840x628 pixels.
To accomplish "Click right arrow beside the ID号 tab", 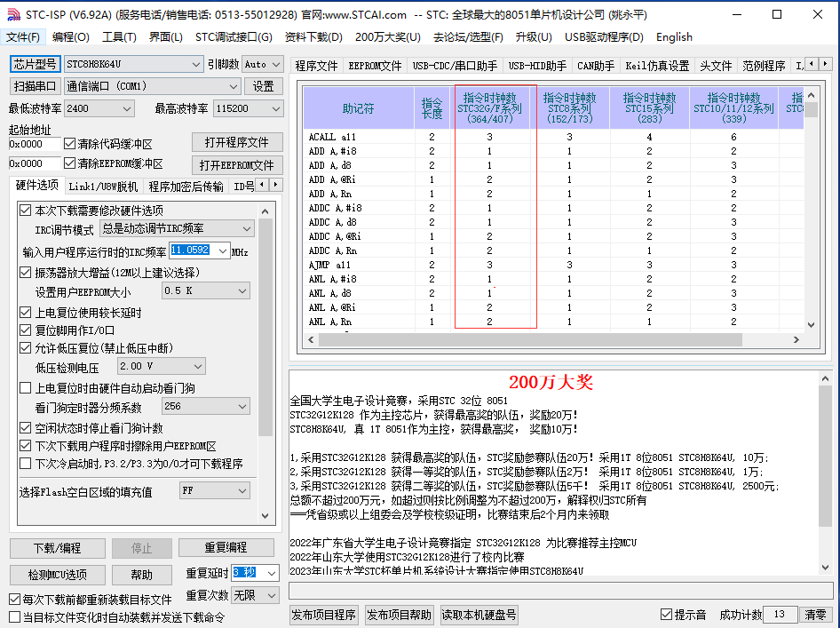I will pos(275,185).
